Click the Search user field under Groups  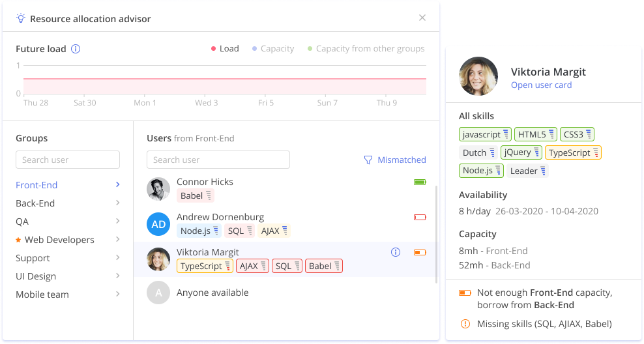[x=68, y=160]
